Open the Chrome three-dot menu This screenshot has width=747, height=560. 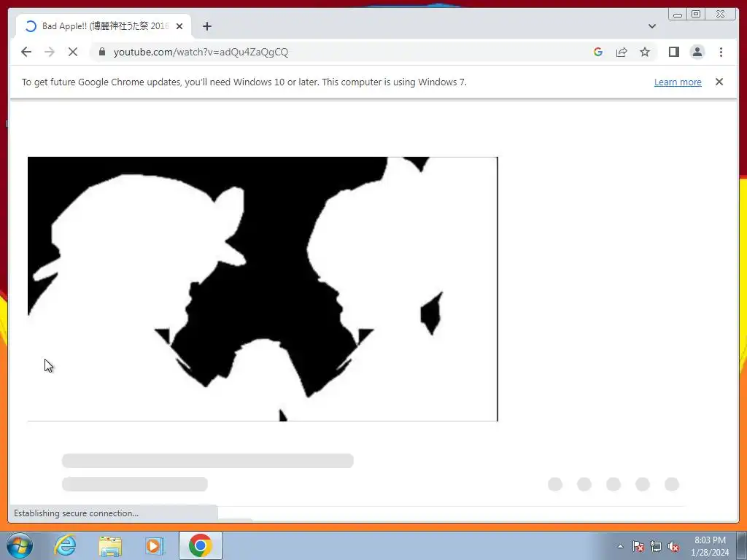tap(721, 52)
